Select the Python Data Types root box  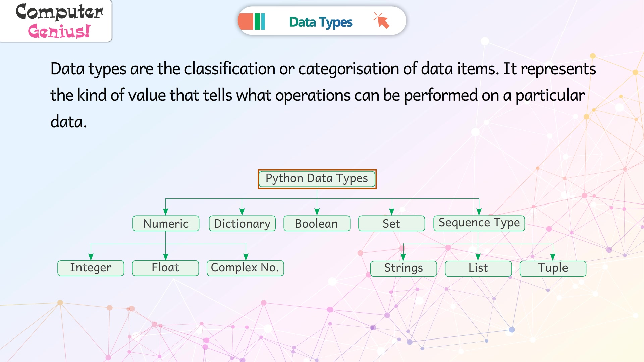coord(317,179)
